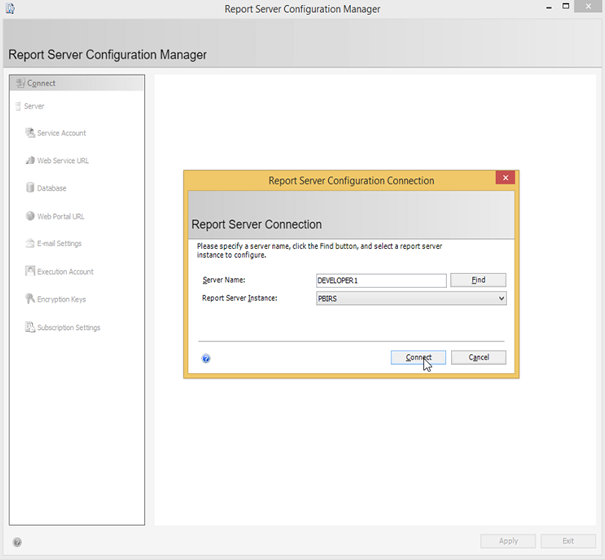This screenshot has width=605, height=560.
Task: Click the Subscription Settings icon
Action: (30, 327)
